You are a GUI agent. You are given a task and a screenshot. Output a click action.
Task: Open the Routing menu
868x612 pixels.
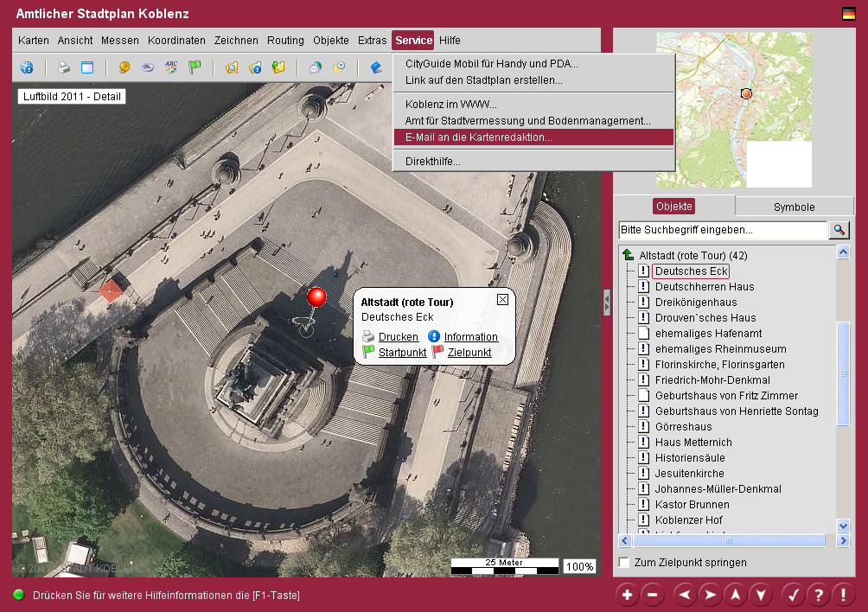click(285, 41)
